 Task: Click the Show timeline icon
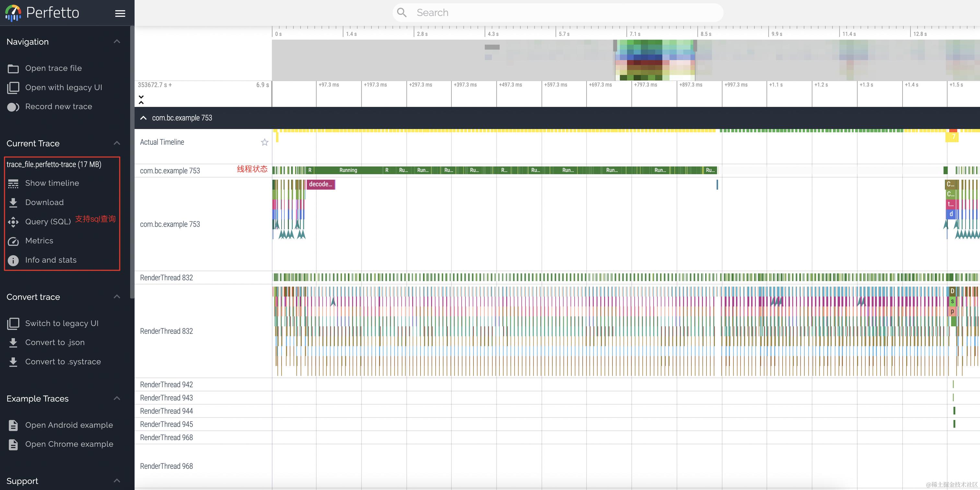(x=13, y=184)
